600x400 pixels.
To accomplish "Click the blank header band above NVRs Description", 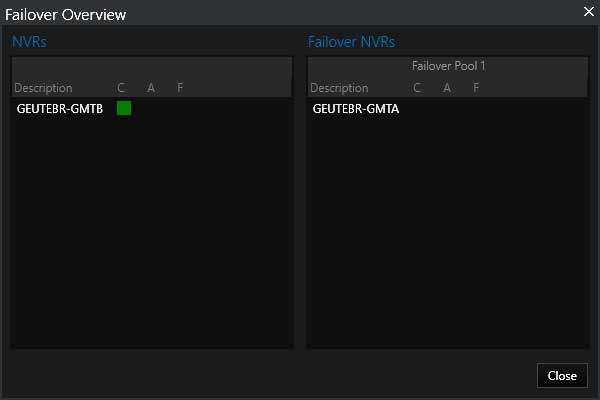I will [x=152, y=67].
